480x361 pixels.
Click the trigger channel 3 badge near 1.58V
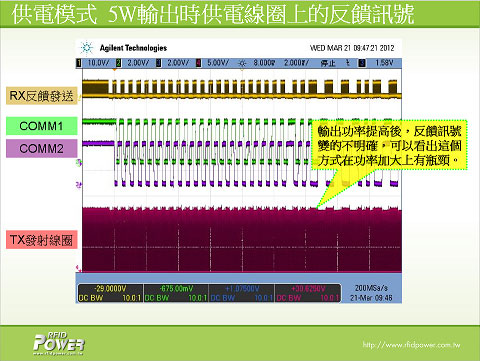pyautogui.click(x=362, y=63)
